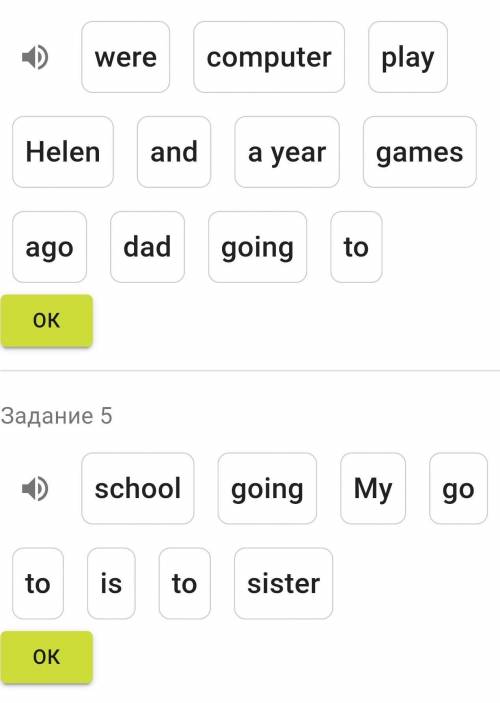Viewport: 500px width, 703px height.
Task: Pick 'going' tile in Задание 5
Action: click(267, 488)
